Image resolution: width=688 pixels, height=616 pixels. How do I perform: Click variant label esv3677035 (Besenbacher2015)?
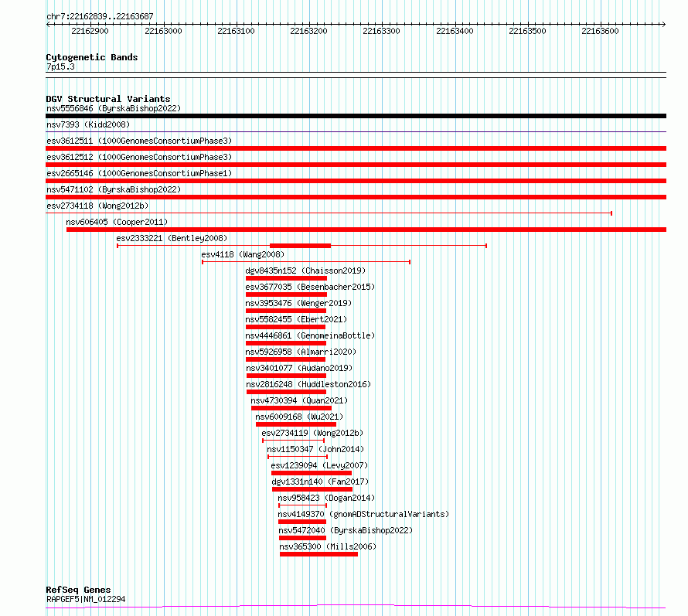coord(310,288)
